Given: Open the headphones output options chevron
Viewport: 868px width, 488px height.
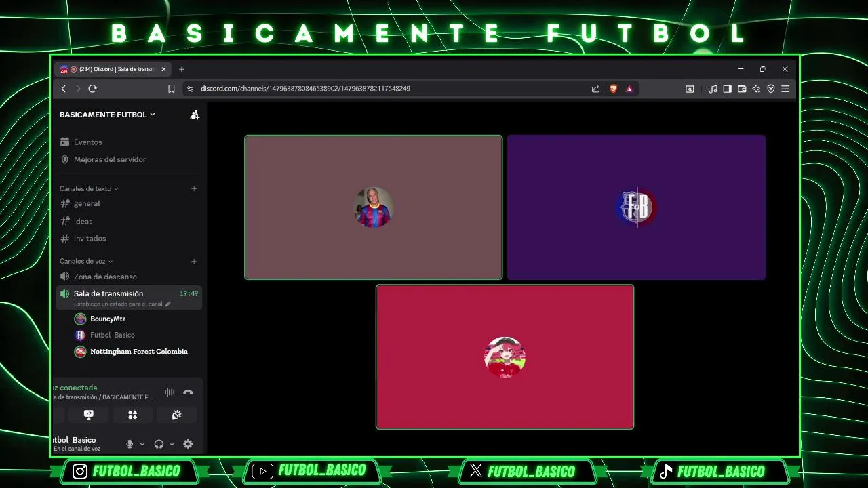Looking at the screenshot, I should pyautogui.click(x=172, y=444).
